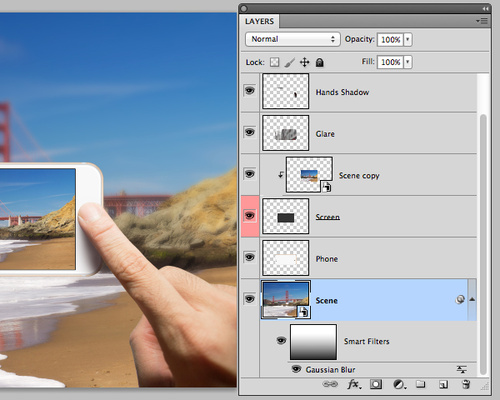Viewport: 500px width, 400px height.
Task: Lock all padlock icon
Action: pyautogui.click(x=319, y=62)
